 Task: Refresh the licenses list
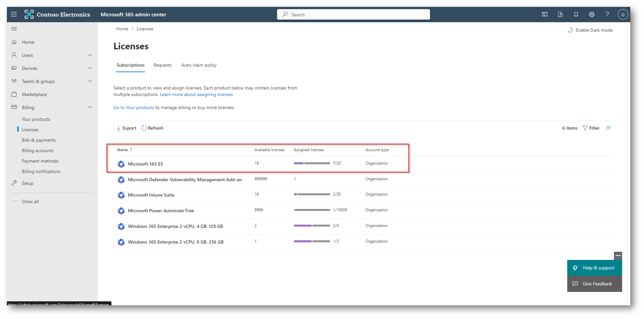click(152, 128)
